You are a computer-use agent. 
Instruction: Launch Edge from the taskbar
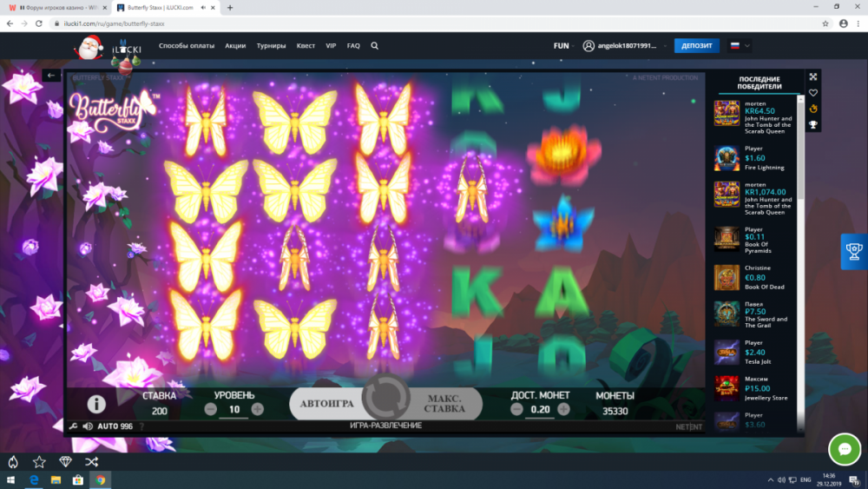(34, 480)
